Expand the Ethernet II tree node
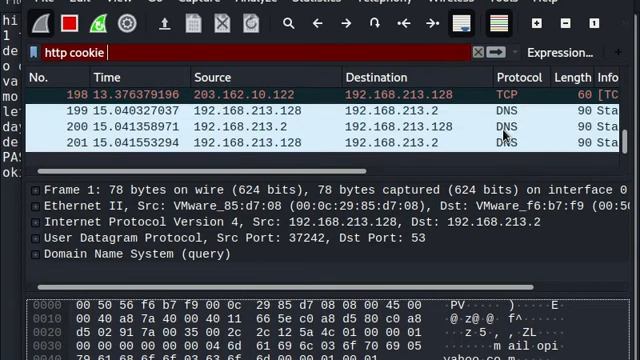 pyautogui.click(x=36, y=206)
